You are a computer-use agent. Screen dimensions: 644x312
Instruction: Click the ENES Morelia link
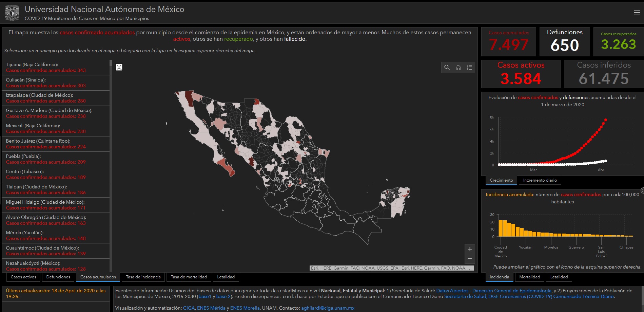coord(245,308)
